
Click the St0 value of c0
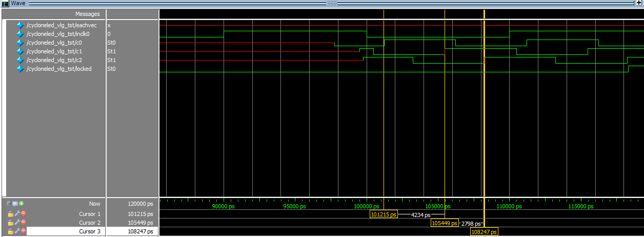tap(111, 43)
